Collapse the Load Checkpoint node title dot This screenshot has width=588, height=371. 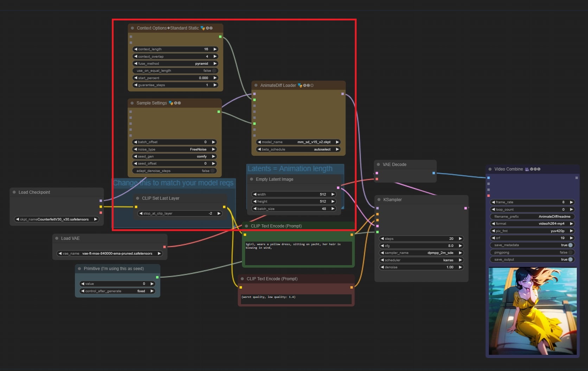click(14, 192)
